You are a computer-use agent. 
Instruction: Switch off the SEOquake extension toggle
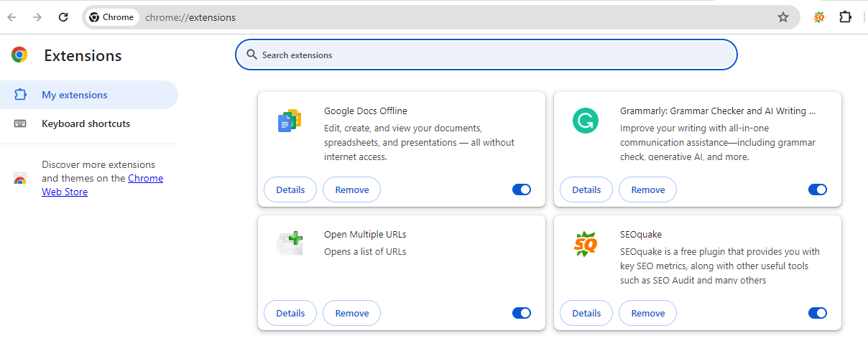click(818, 313)
